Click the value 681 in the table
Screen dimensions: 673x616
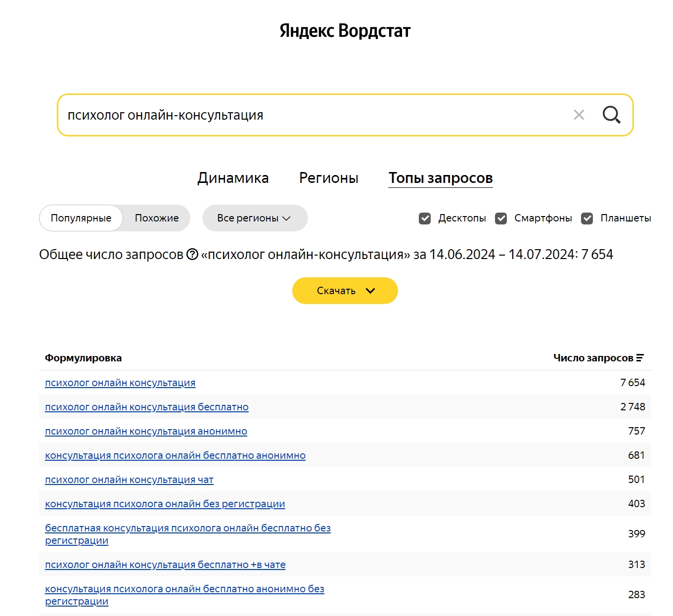[636, 455]
